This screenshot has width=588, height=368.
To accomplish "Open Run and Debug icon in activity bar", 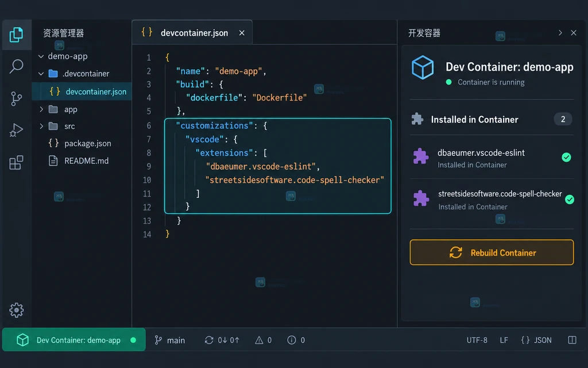I will coord(16,130).
